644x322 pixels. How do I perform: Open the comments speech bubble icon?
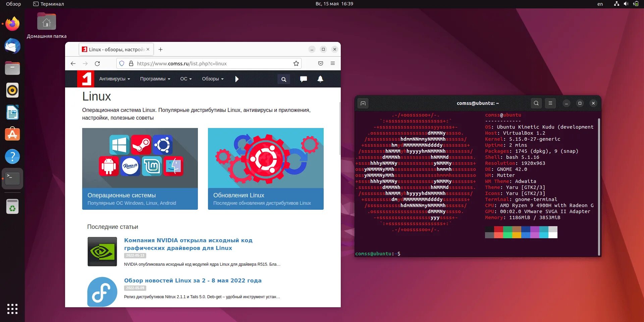point(304,79)
